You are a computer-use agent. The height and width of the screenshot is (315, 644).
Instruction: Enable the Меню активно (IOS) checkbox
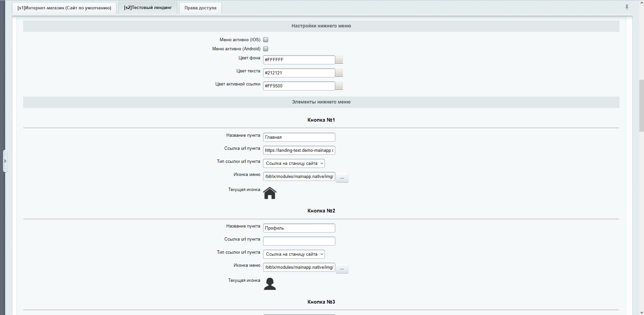(x=265, y=40)
